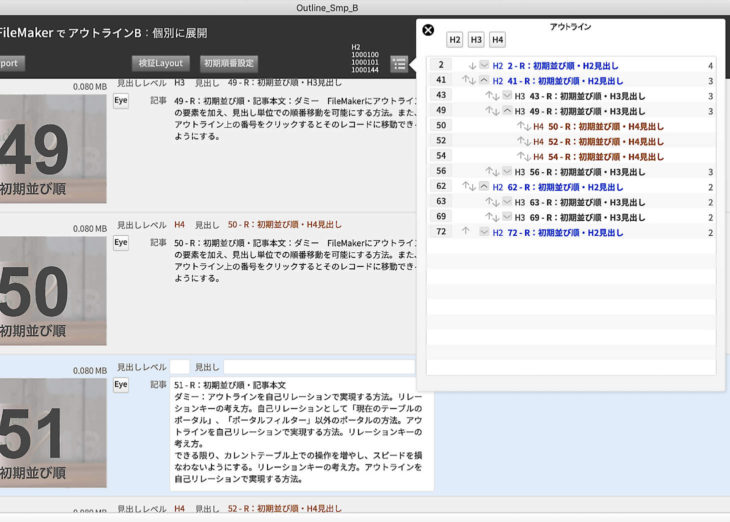The height and width of the screenshot is (522, 730).
Task: Close the アウトライン popover with the X
Action: 428,30
